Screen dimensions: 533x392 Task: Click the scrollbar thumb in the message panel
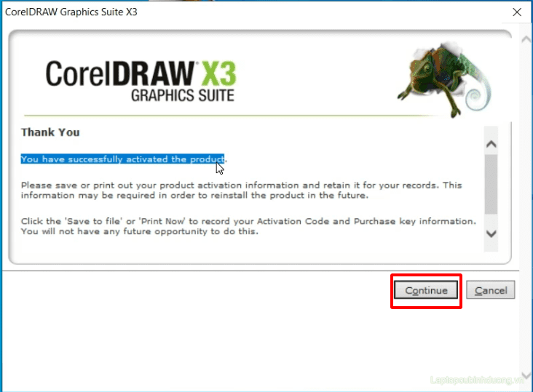pos(491,184)
